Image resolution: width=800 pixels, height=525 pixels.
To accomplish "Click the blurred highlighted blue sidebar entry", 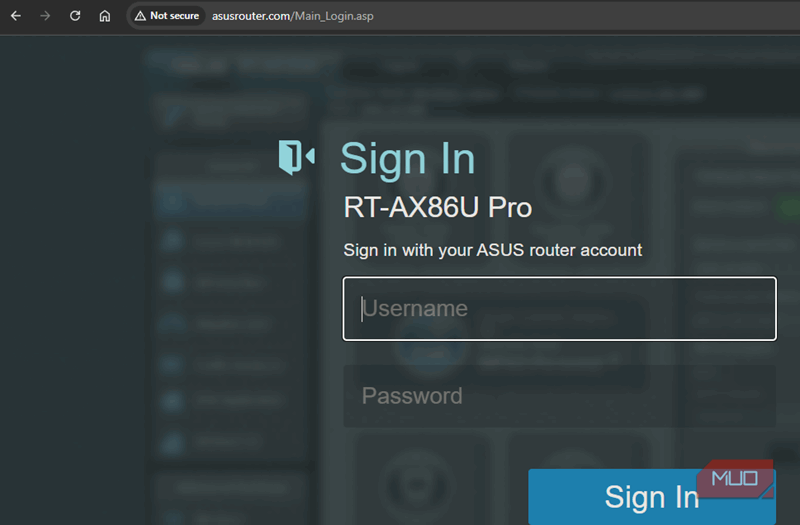I will point(231,201).
